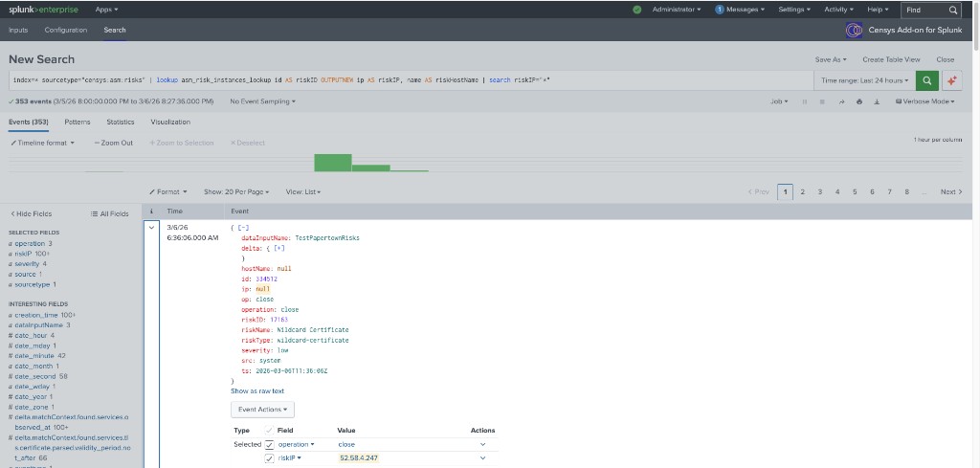The height and width of the screenshot is (468, 980).
Task: Change View: List setting
Action: pos(303,191)
